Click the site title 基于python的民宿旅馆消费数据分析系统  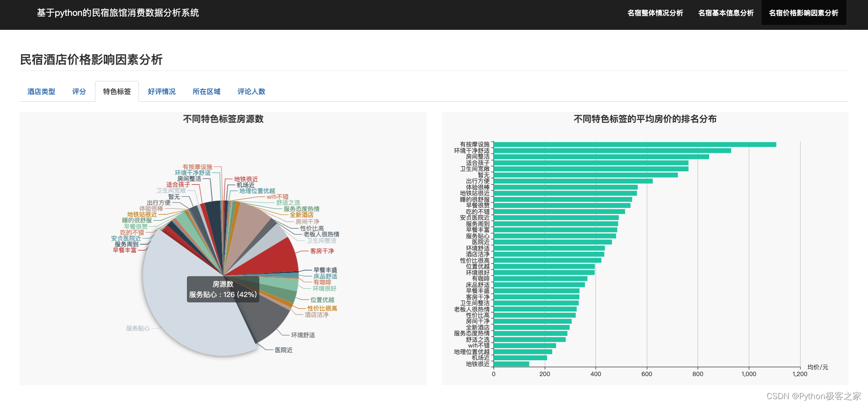[x=118, y=13]
